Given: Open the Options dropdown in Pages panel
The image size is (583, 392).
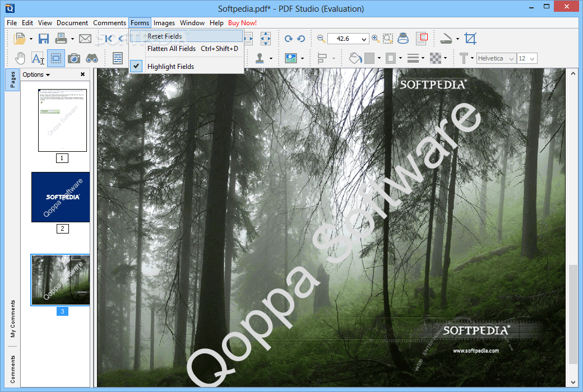Looking at the screenshot, I should 36,74.
